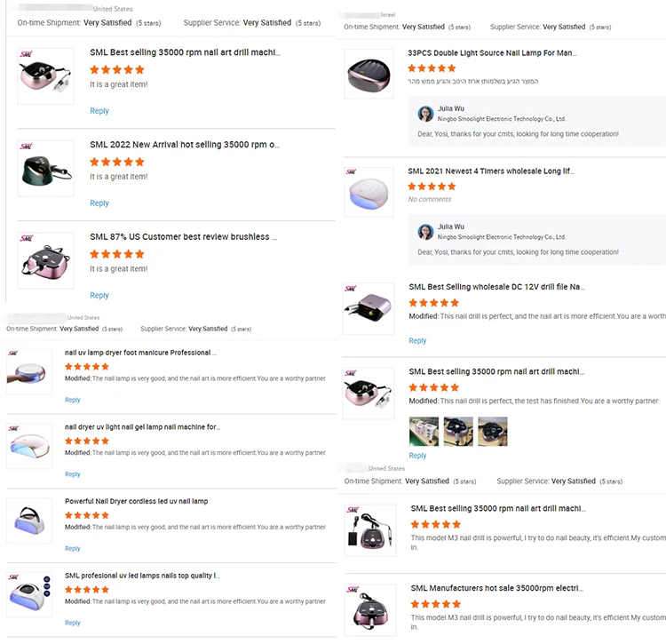The width and height of the screenshot is (666, 644).
Task: Click Julia Wu avatar in second supplier reply
Action: tap(425, 232)
